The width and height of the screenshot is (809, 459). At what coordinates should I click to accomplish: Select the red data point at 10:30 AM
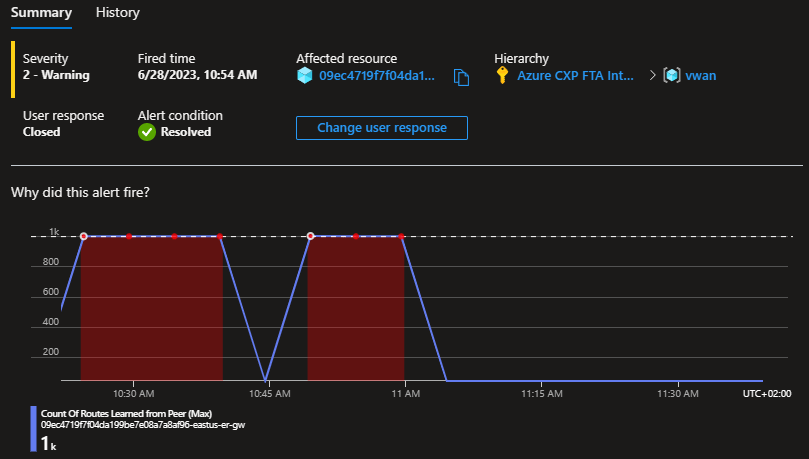coord(129,236)
